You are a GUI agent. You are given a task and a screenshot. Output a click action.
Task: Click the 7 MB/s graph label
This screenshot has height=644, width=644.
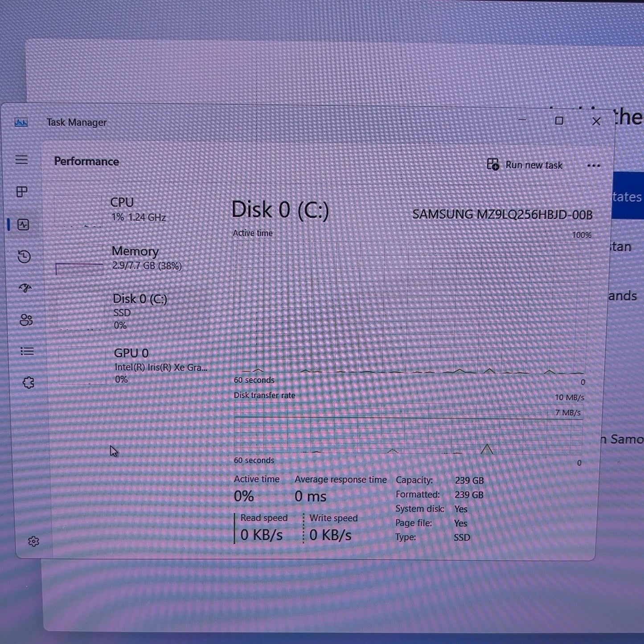click(568, 413)
